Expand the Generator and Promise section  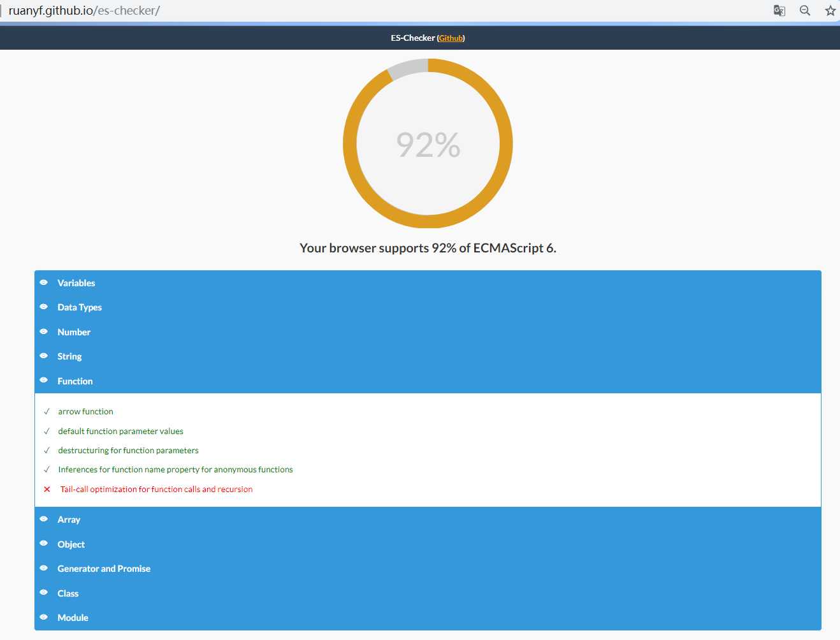point(428,569)
